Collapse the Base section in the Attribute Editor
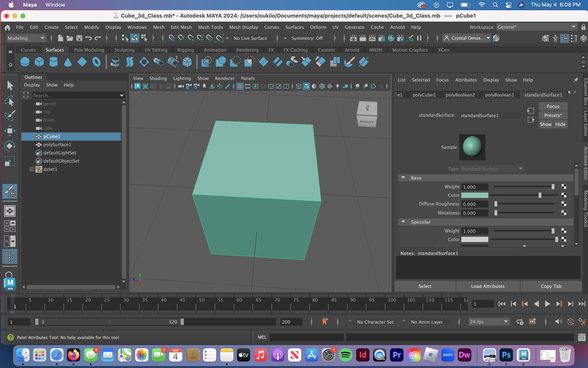The image size is (588, 368). click(403, 178)
